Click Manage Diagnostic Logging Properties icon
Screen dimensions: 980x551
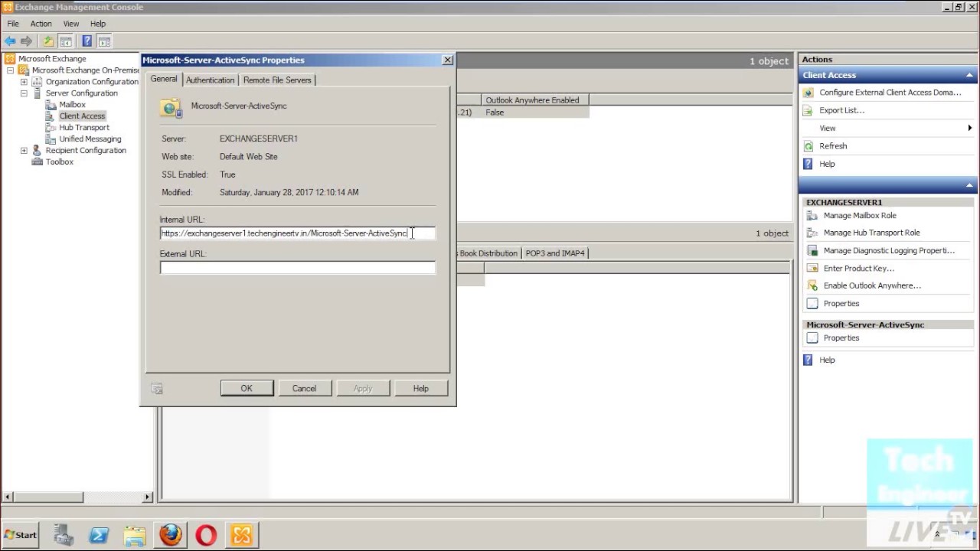(812, 250)
